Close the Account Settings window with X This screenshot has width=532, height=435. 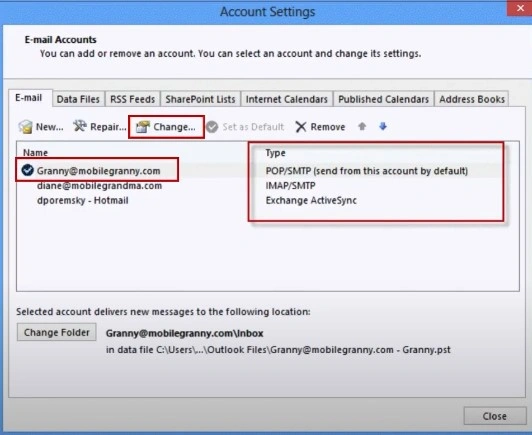point(520,8)
